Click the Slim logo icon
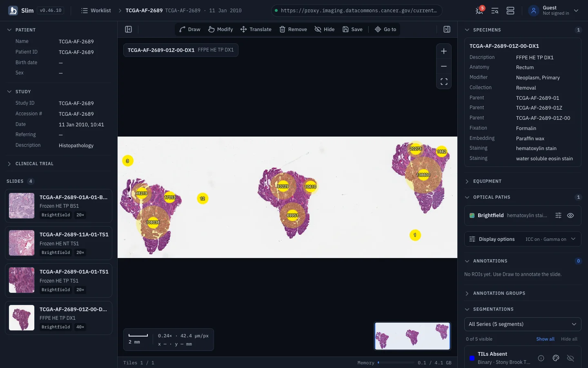The height and width of the screenshot is (368, 588). click(13, 11)
